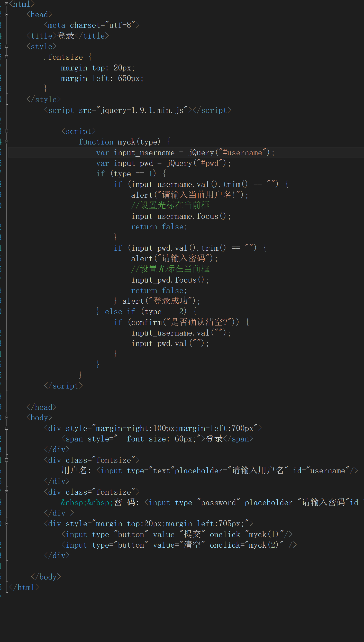Click the closing </style> tag
This screenshot has width=364, height=642.
pos(44,100)
